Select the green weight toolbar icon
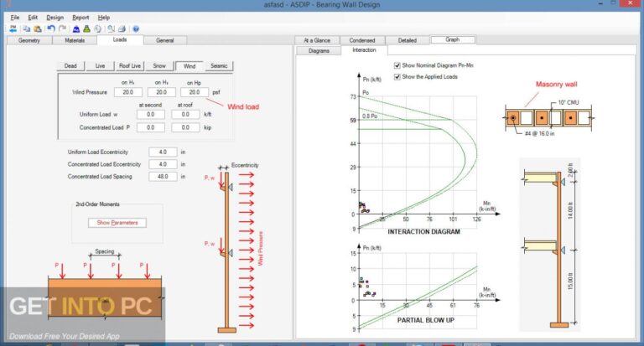 86,28
